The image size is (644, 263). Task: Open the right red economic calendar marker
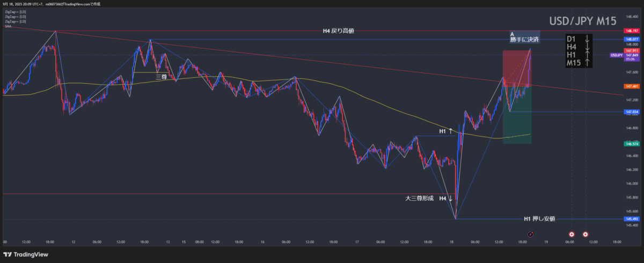point(585,234)
